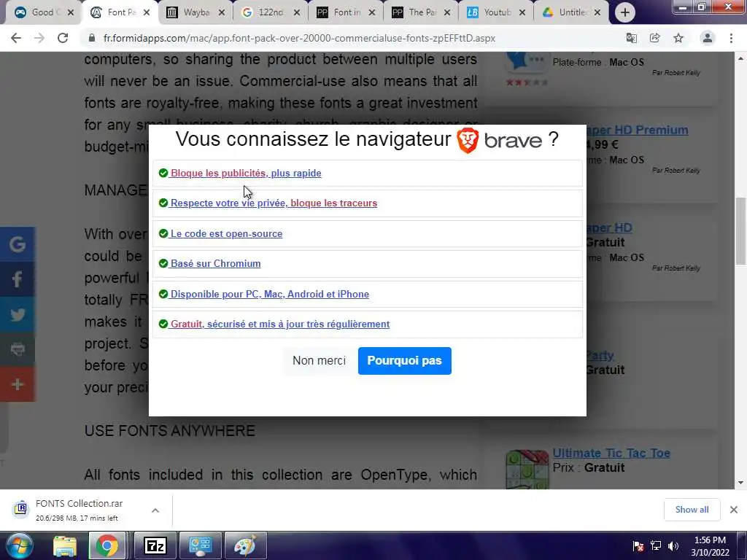Open the Chrome profile avatar
The width and height of the screenshot is (747, 560).
click(x=708, y=38)
